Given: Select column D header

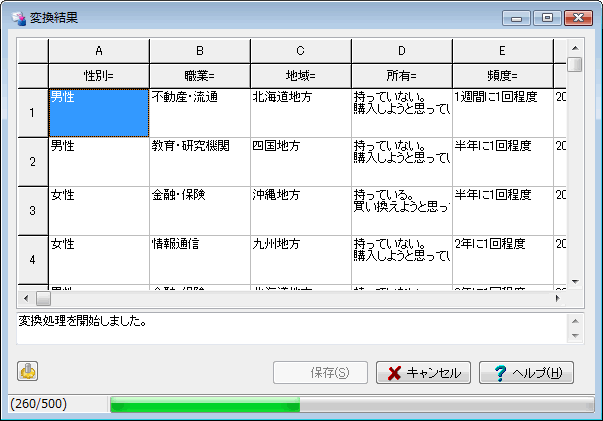Looking at the screenshot, I should [401, 50].
